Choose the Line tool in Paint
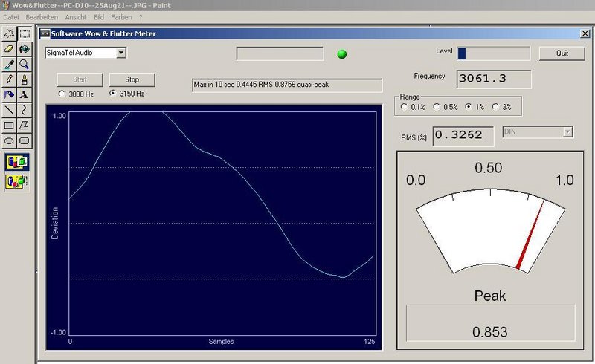This screenshot has height=364, width=595. [9, 110]
